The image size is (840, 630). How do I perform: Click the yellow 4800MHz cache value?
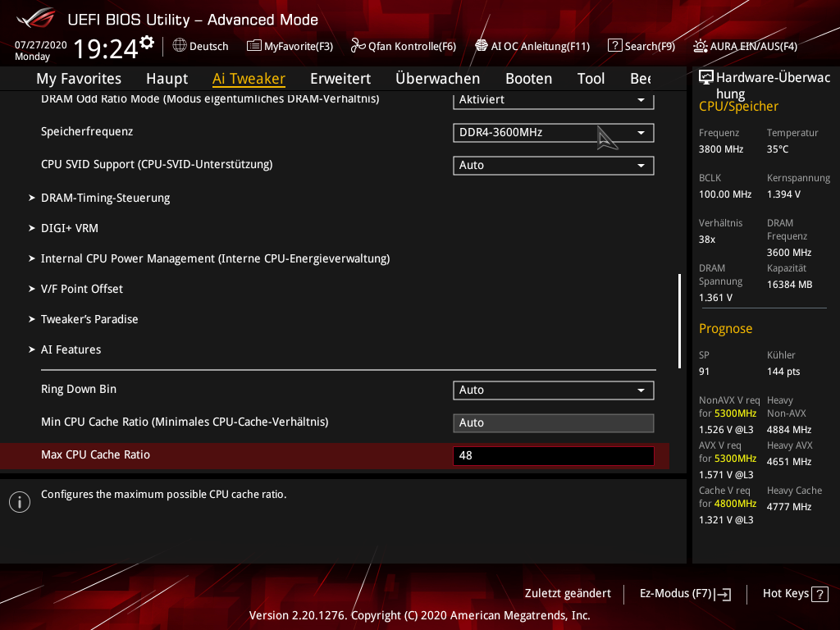pyautogui.click(x=735, y=504)
